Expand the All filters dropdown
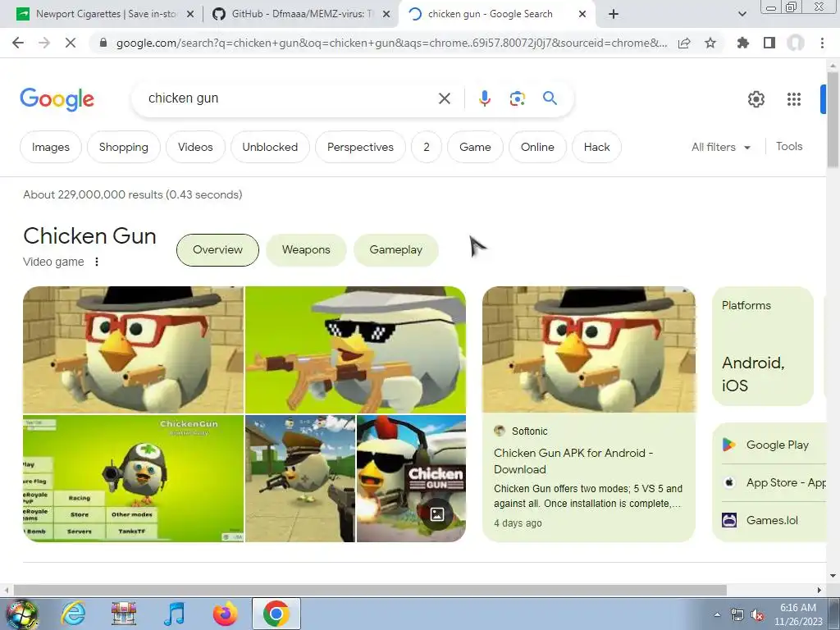Image resolution: width=840 pixels, height=630 pixels. (721, 147)
